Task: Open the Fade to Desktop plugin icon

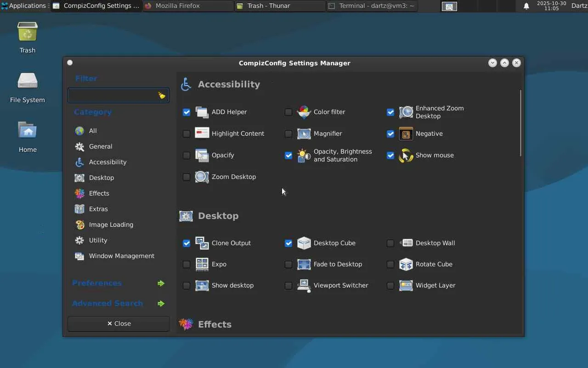Action: click(x=304, y=264)
